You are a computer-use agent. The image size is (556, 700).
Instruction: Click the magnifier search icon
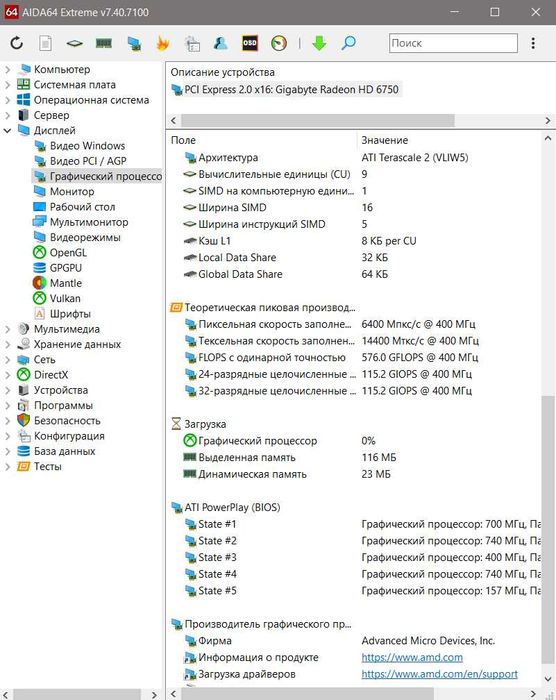(348, 43)
